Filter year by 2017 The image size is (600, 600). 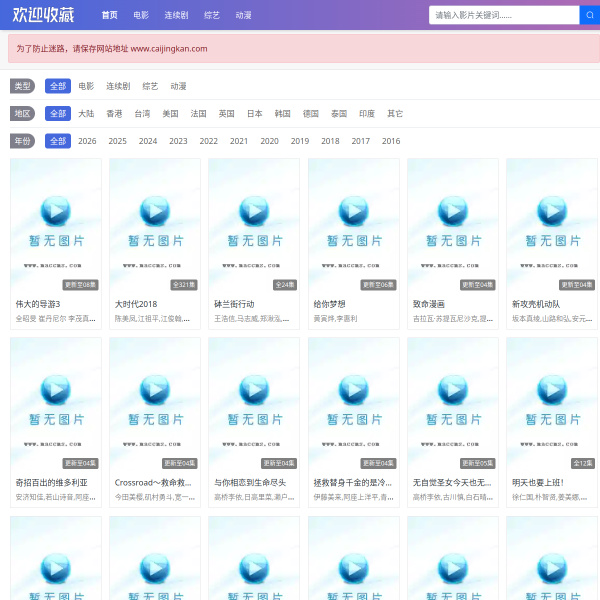(x=361, y=141)
